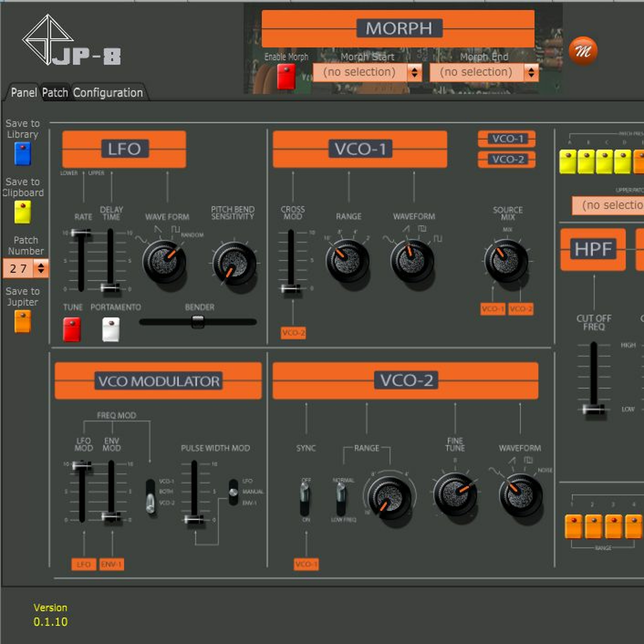
Task: Click the Pitch Bend Sensitivity knob
Action: coord(234,264)
